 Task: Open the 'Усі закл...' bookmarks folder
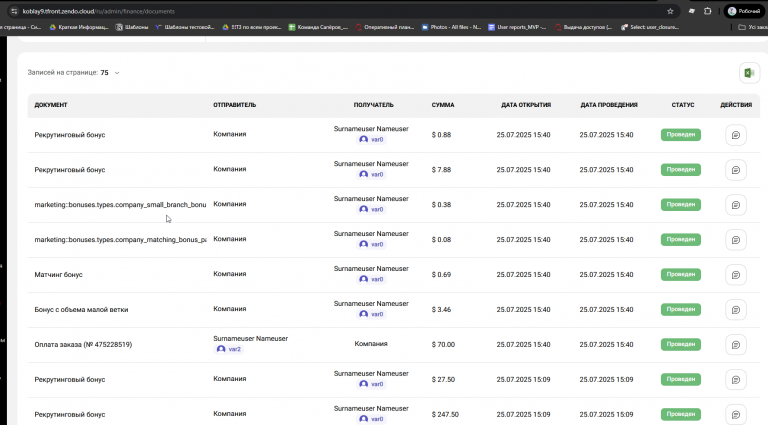(753, 27)
